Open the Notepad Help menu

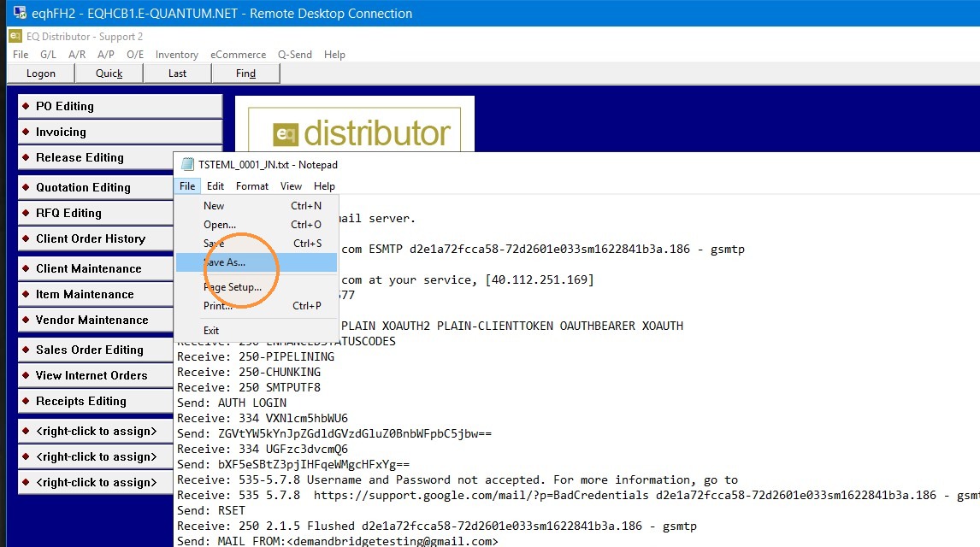coord(324,186)
